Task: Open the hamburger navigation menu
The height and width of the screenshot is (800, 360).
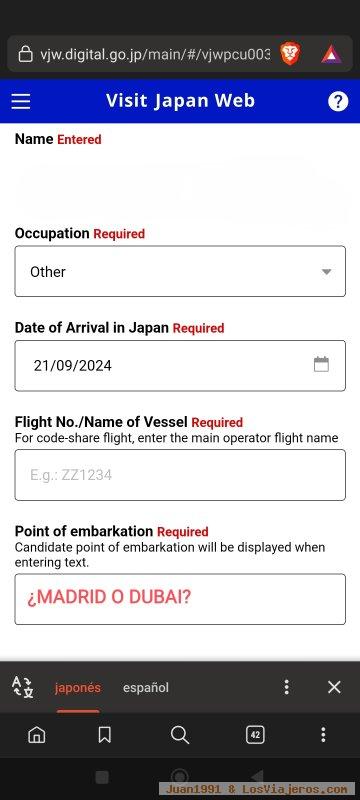Action: click(21, 101)
